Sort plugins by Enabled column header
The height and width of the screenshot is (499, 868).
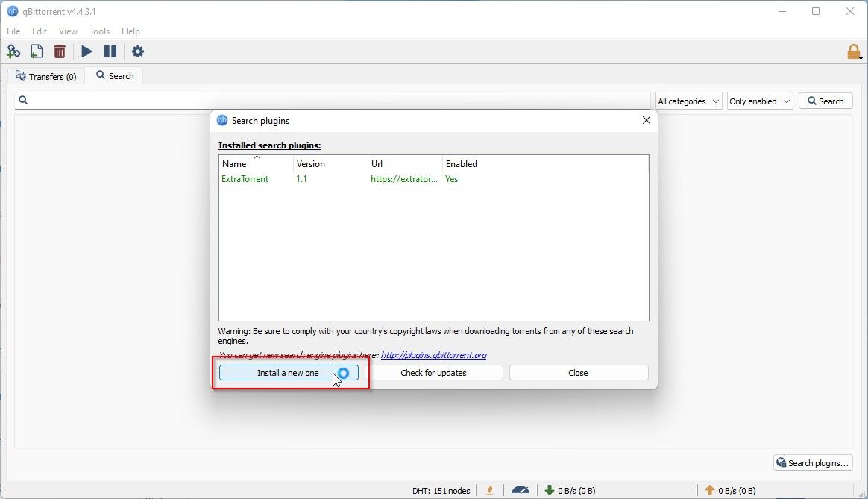461,164
